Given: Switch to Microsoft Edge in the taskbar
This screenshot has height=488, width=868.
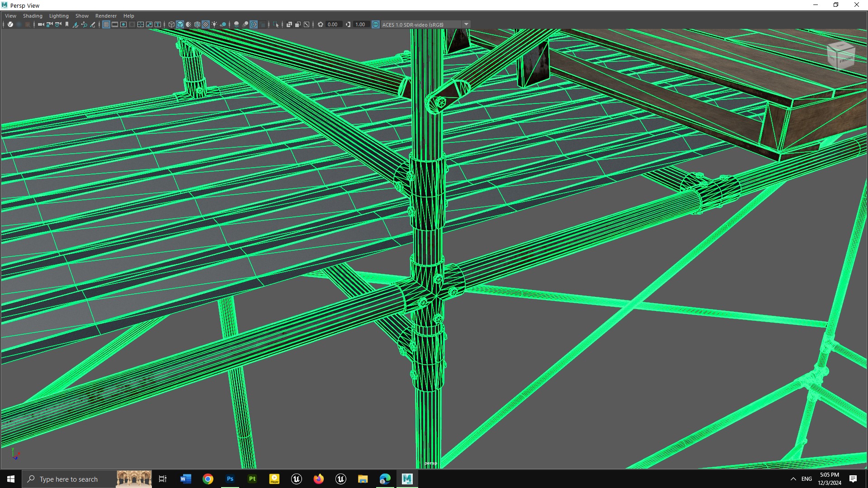Looking at the screenshot, I should [x=385, y=479].
